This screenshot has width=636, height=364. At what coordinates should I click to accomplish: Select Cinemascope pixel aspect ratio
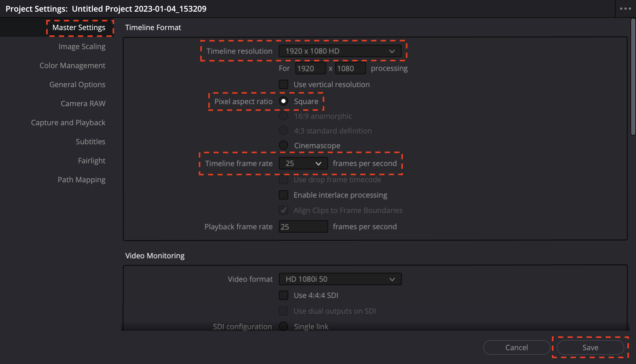click(283, 145)
